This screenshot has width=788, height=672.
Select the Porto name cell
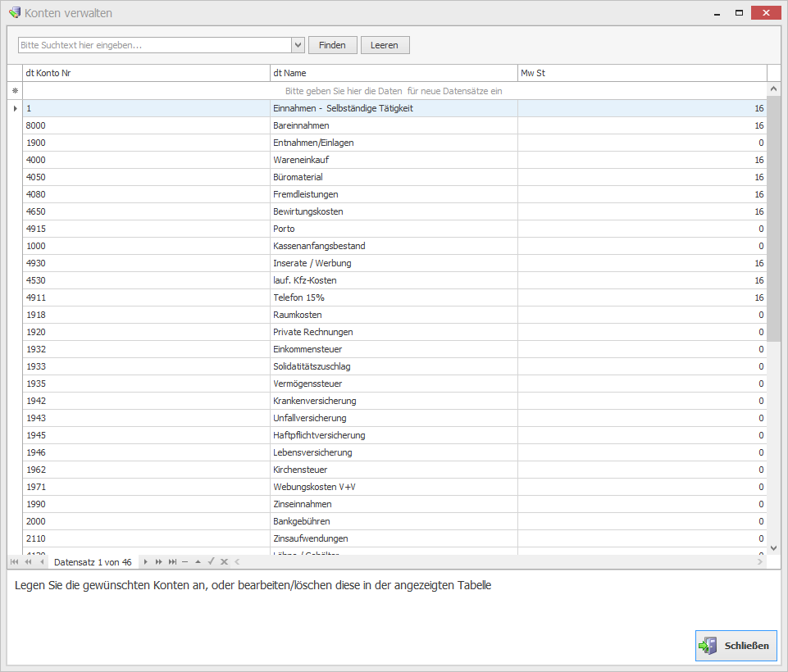pos(394,229)
